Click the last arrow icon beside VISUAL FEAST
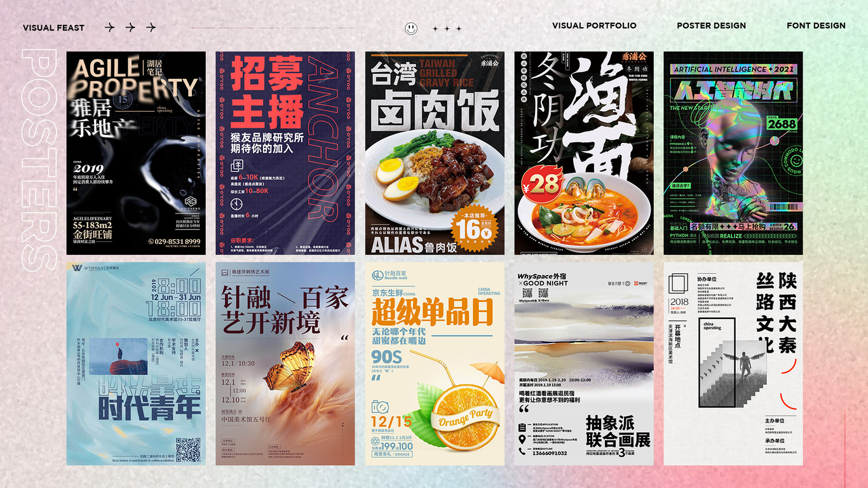 [151, 27]
